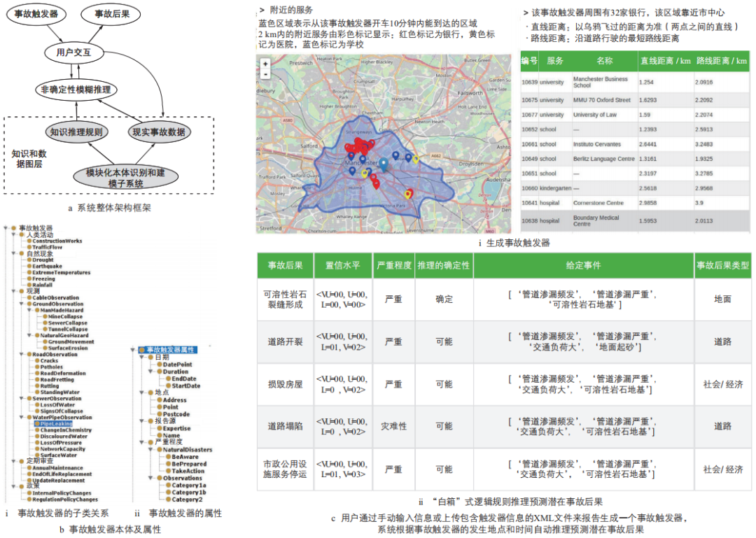The height and width of the screenshot is (538, 756).
Task: Select the GroundMovement tree item
Action: point(71,342)
